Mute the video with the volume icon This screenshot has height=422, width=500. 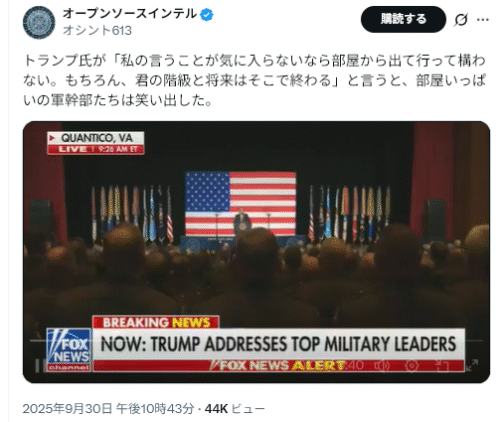(x=382, y=366)
